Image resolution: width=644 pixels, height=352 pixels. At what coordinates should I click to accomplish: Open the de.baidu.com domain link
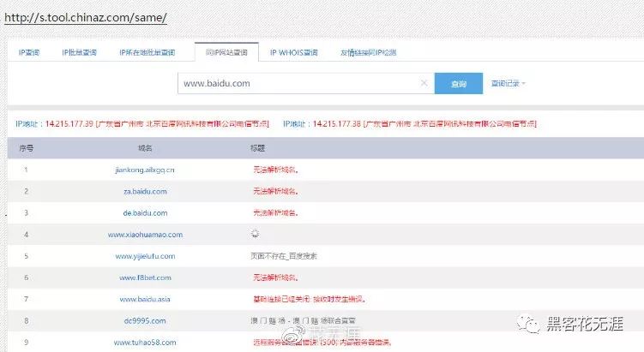point(145,213)
